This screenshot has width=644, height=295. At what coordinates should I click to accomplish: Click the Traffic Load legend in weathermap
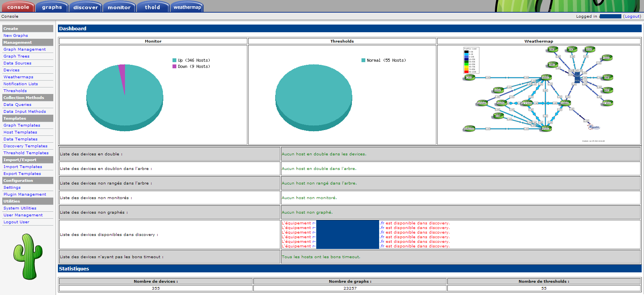(x=471, y=60)
